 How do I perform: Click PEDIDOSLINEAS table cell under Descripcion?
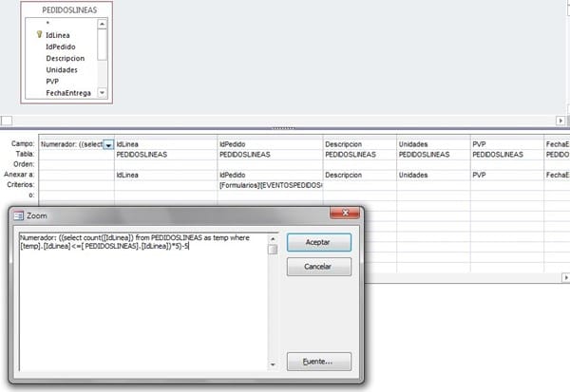359,155
